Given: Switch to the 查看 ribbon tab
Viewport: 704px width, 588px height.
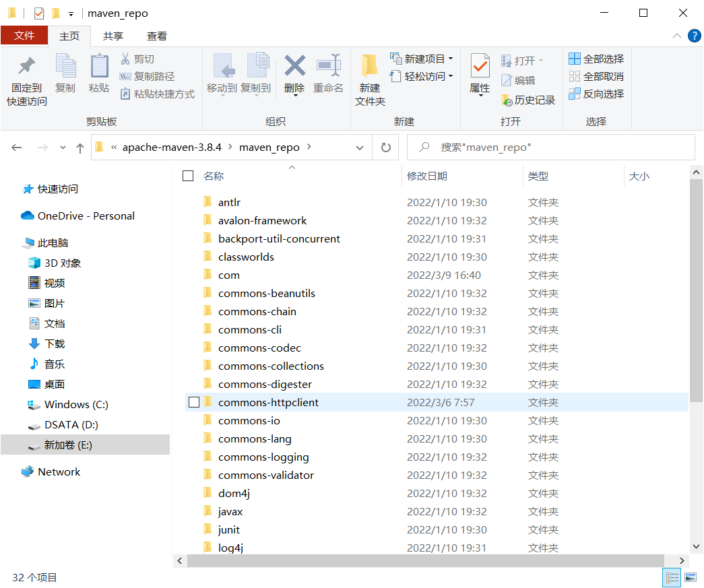Looking at the screenshot, I should pos(156,36).
